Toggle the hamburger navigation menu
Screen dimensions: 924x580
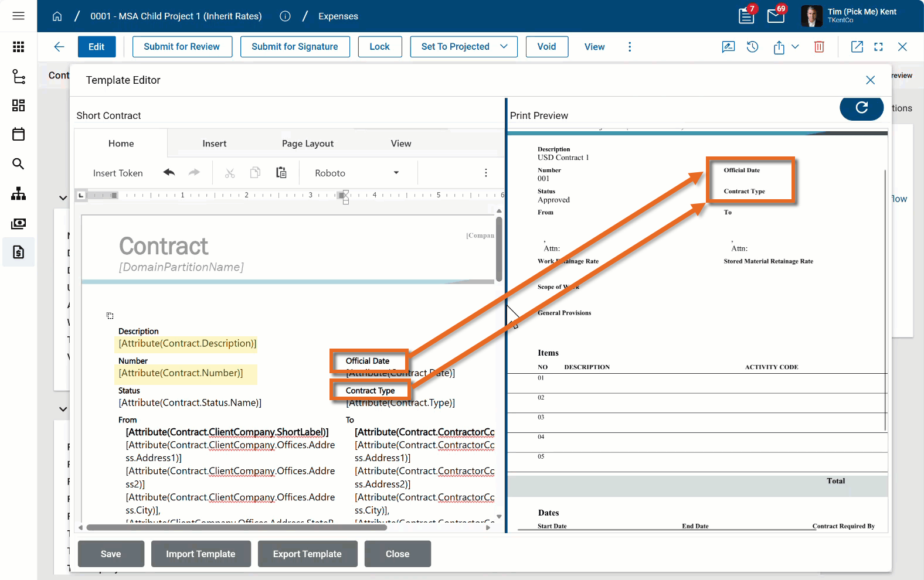pyautogui.click(x=18, y=16)
